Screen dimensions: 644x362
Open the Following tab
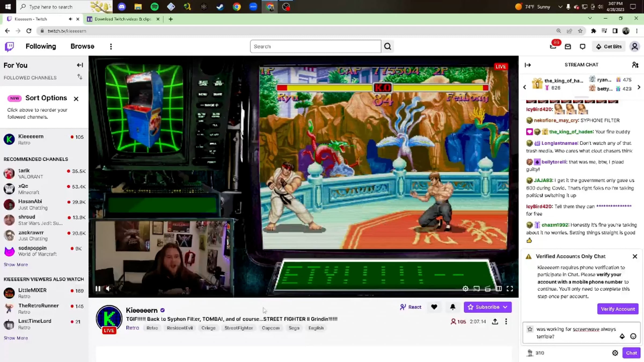pos(41,46)
